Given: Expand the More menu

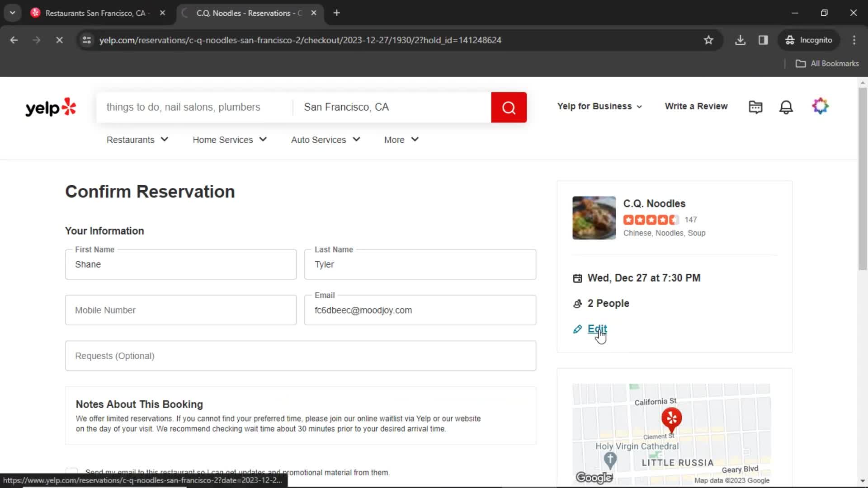Looking at the screenshot, I should pyautogui.click(x=401, y=140).
